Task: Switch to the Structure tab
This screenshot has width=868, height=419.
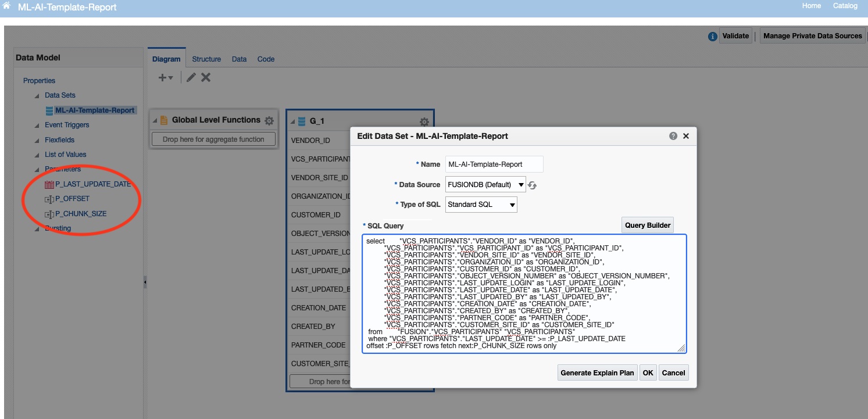Action: click(206, 59)
